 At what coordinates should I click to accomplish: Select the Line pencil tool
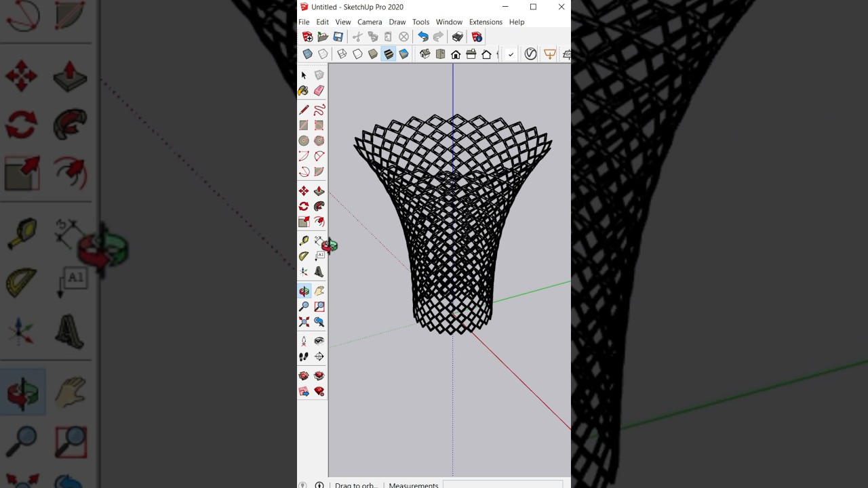point(304,110)
